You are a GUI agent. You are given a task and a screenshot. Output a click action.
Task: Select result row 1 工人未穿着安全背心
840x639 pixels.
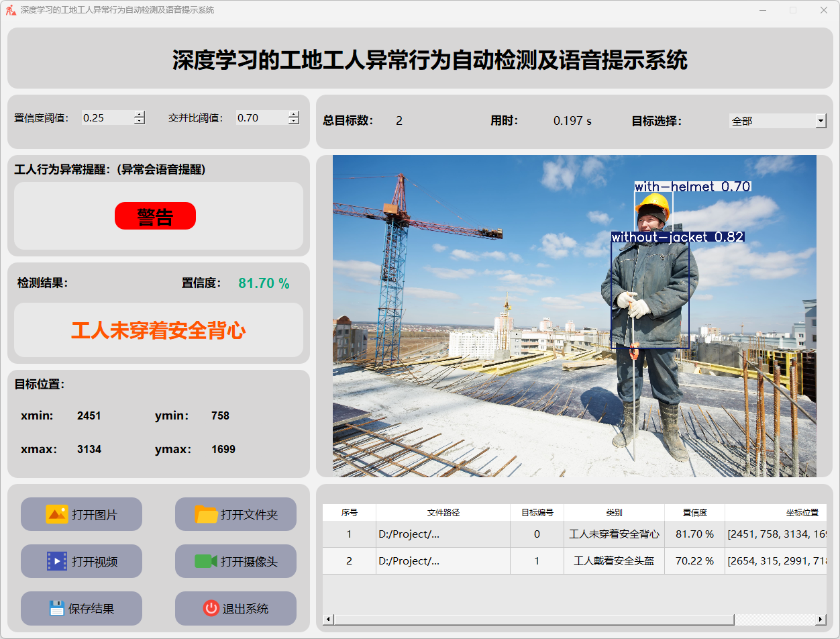pos(614,534)
